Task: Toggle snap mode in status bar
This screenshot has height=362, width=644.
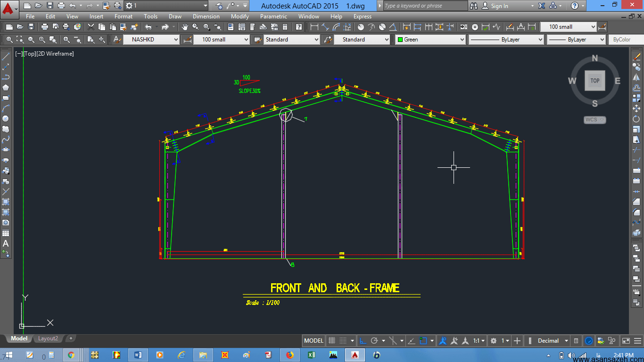Action: (343, 341)
